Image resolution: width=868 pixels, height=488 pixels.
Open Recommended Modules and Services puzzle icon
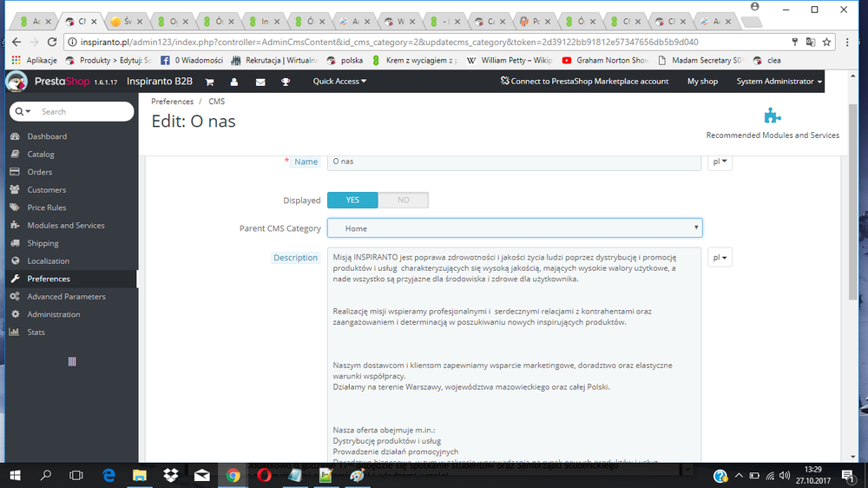pos(773,115)
